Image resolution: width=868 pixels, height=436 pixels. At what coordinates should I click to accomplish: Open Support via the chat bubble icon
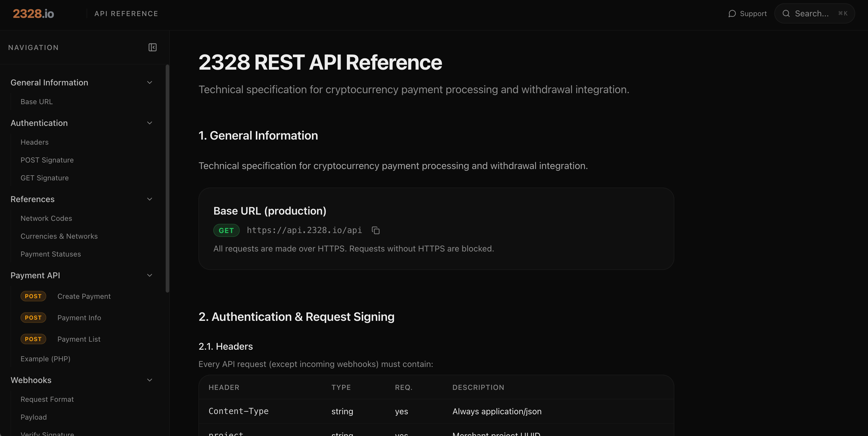pyautogui.click(x=732, y=13)
